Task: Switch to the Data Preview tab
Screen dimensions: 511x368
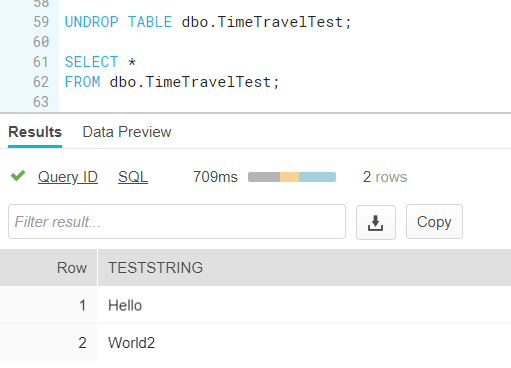Action: [127, 132]
